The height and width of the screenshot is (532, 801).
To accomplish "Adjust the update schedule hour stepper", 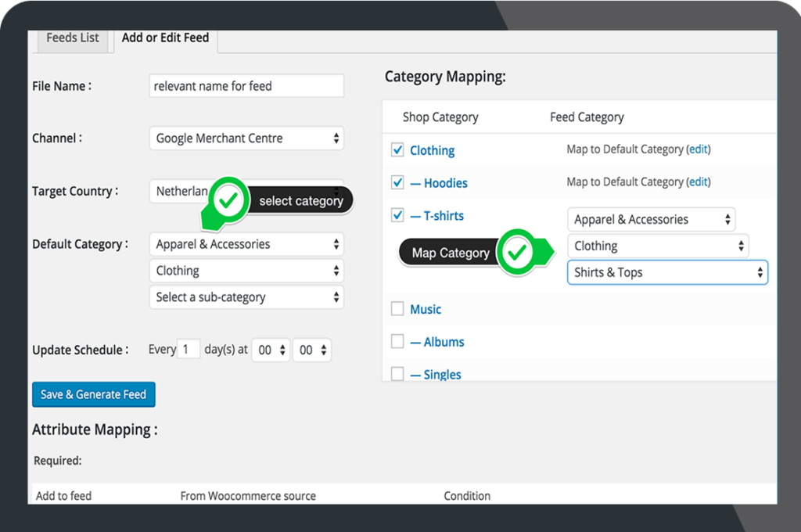I will pos(270,350).
